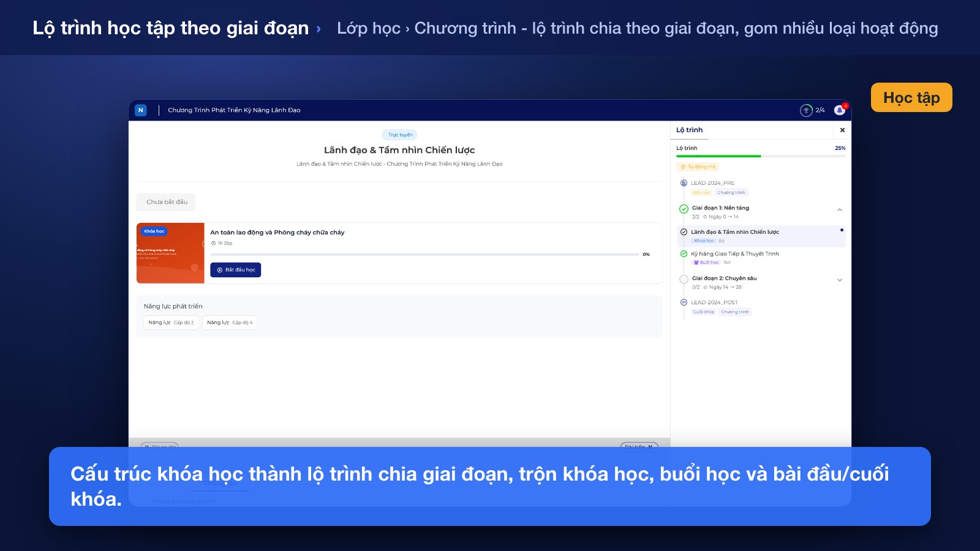Click the green check icon for Giai đoạn 1
The height and width of the screenshot is (551, 980).
coord(684,209)
